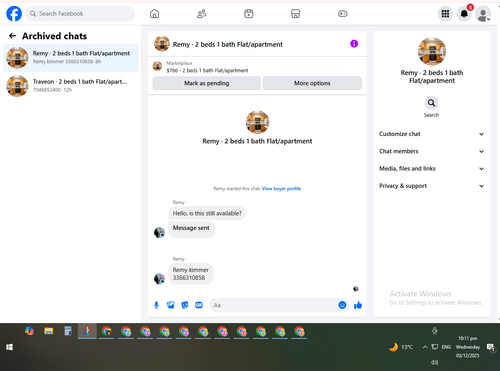Open the account profile menu

click(x=483, y=14)
